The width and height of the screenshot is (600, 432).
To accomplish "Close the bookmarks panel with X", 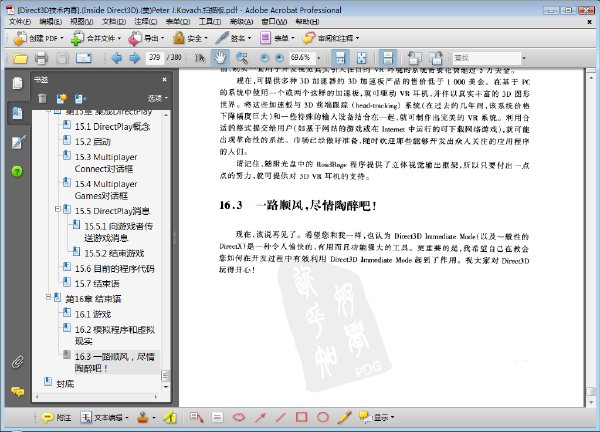I will coord(165,80).
